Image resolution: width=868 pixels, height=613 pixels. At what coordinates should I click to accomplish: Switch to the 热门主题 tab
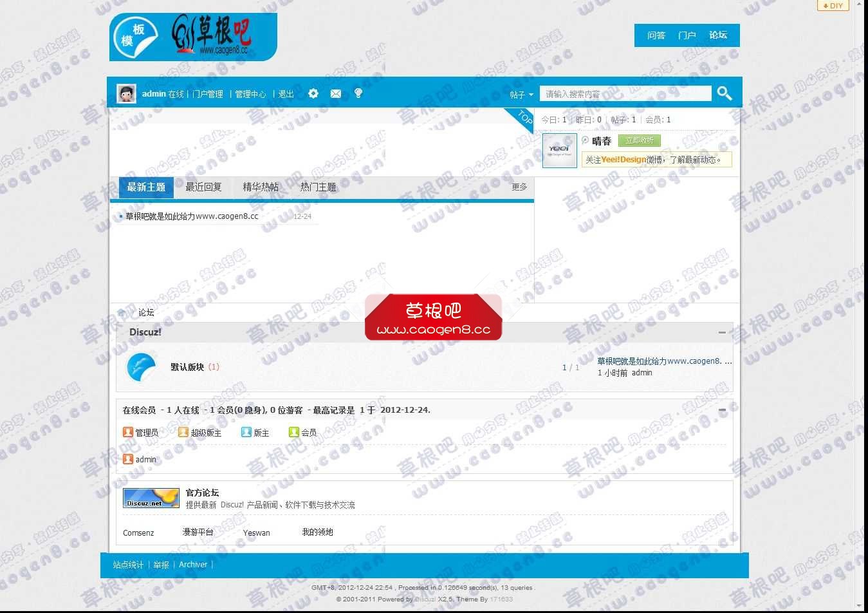coord(317,187)
